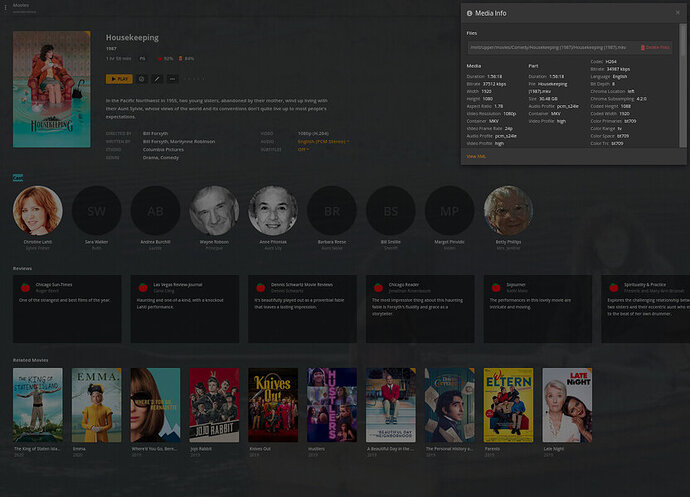Open the Hustlers related movie poster

point(332,405)
